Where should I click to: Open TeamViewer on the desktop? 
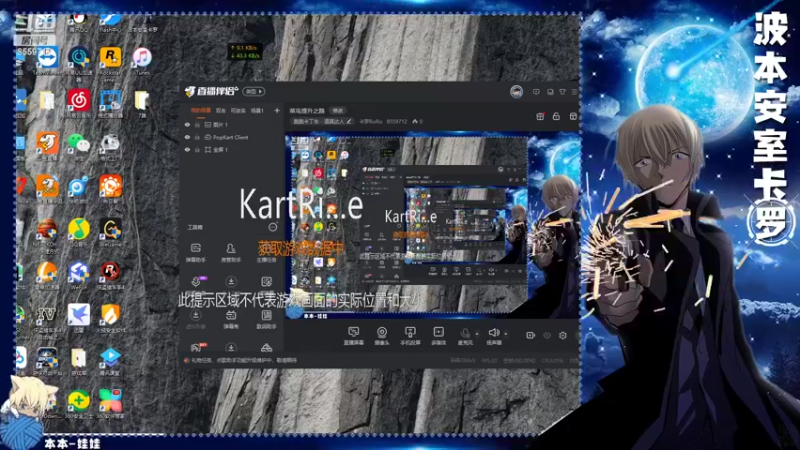pyautogui.click(x=47, y=61)
